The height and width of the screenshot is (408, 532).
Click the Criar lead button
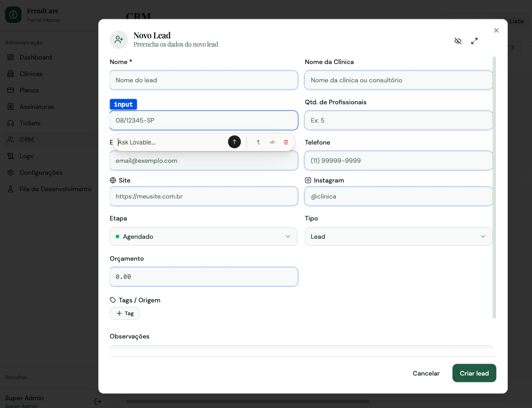[474, 373]
